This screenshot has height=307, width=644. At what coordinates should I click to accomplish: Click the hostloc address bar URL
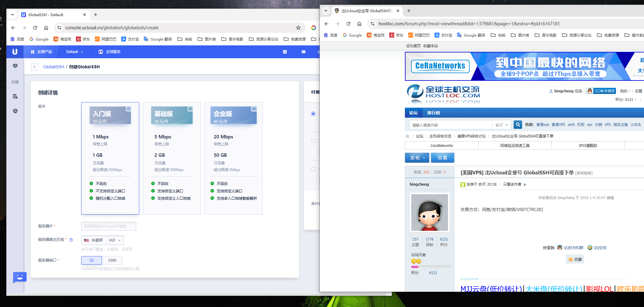click(469, 24)
